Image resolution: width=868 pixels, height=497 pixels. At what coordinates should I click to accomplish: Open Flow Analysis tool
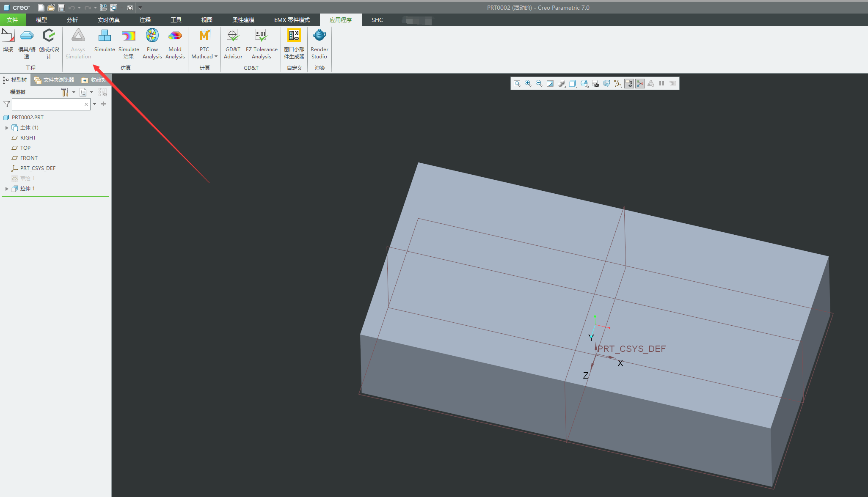click(x=152, y=44)
